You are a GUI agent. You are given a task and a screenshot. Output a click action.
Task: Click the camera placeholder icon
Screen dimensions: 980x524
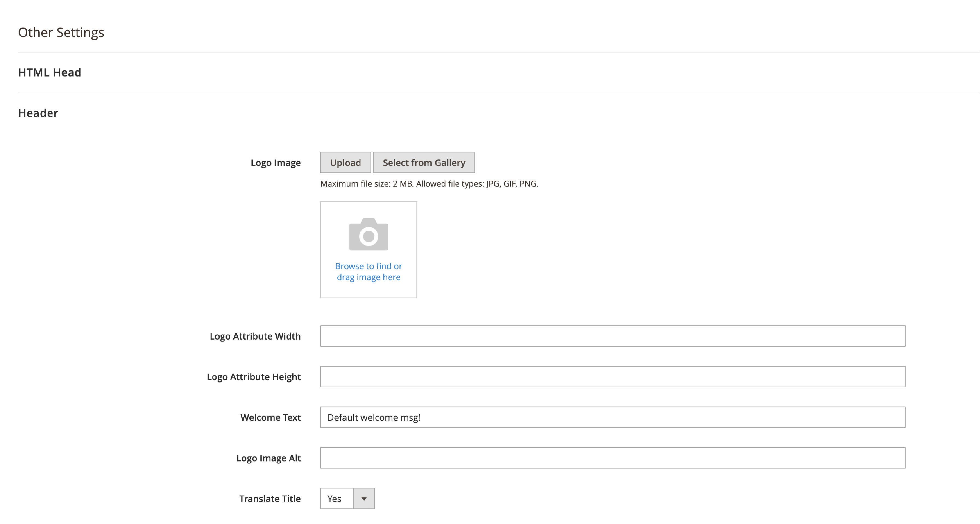[x=369, y=234]
